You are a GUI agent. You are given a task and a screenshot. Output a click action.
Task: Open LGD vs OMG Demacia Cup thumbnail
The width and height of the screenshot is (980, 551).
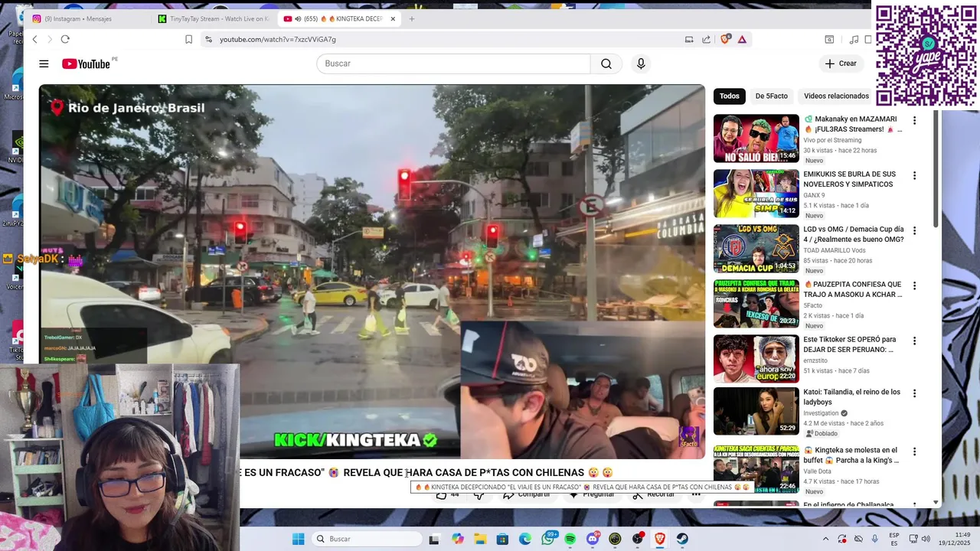pyautogui.click(x=756, y=249)
